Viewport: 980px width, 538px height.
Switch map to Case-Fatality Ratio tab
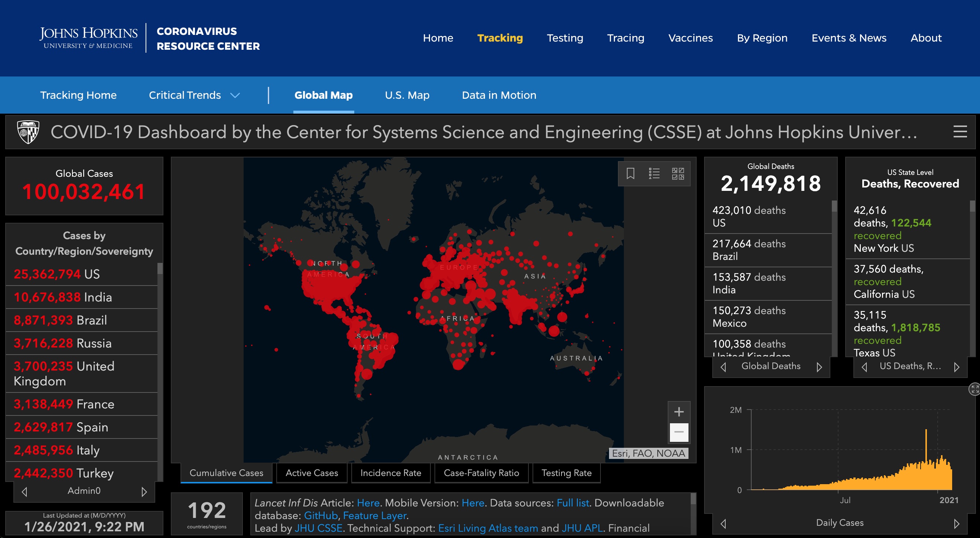click(x=481, y=473)
